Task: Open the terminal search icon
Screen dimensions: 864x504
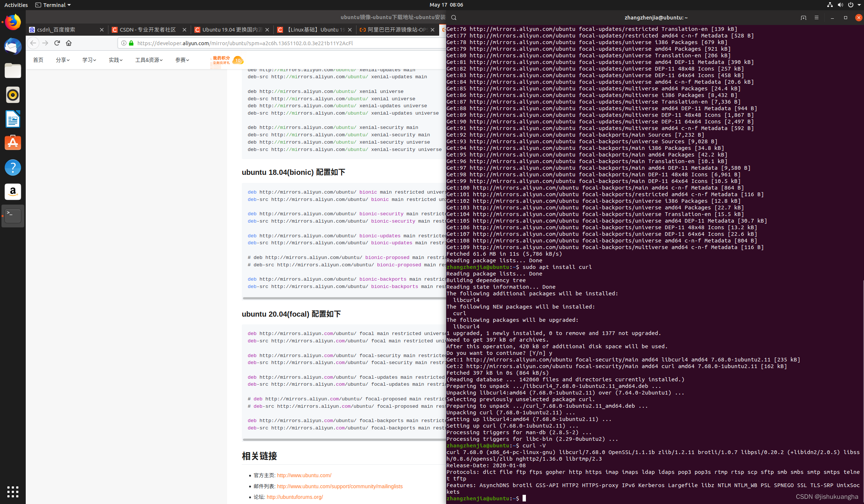Action: [x=454, y=18]
